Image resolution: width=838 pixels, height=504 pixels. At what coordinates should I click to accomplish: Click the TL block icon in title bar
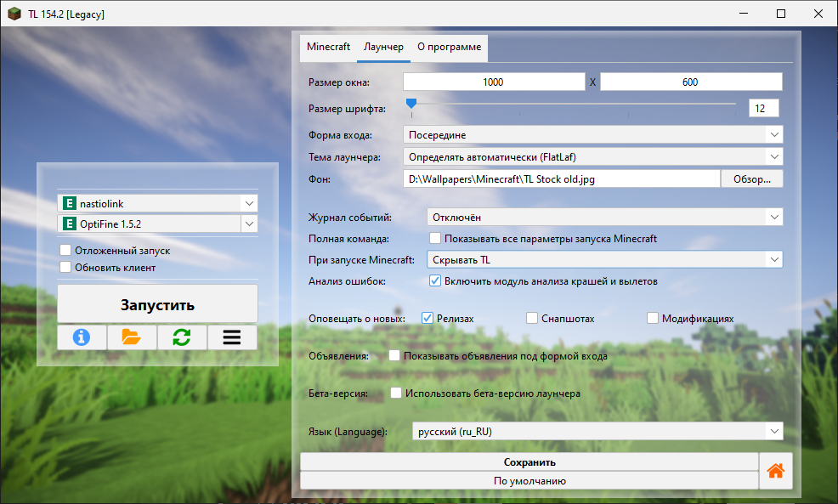(14, 14)
